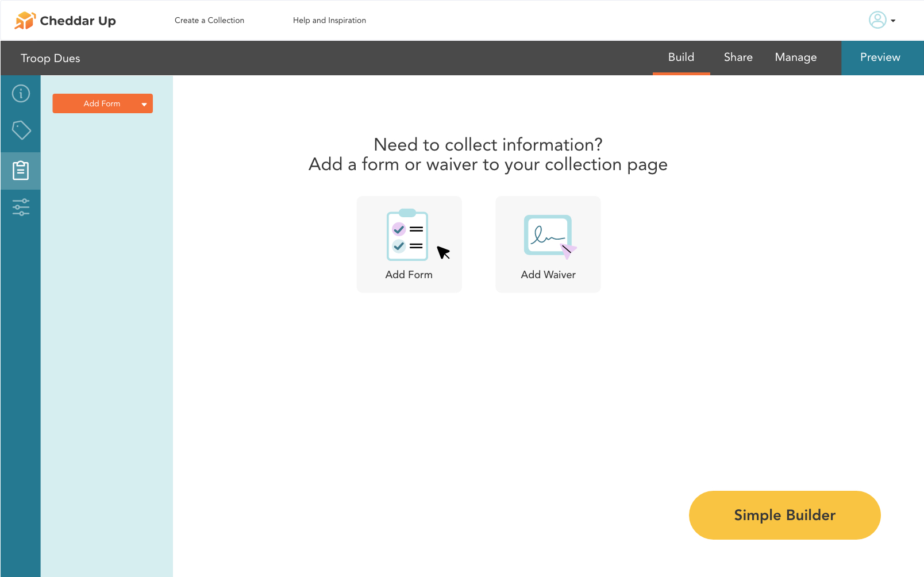This screenshot has width=924, height=577.
Task: Click Create a Collection
Action: 209,20
